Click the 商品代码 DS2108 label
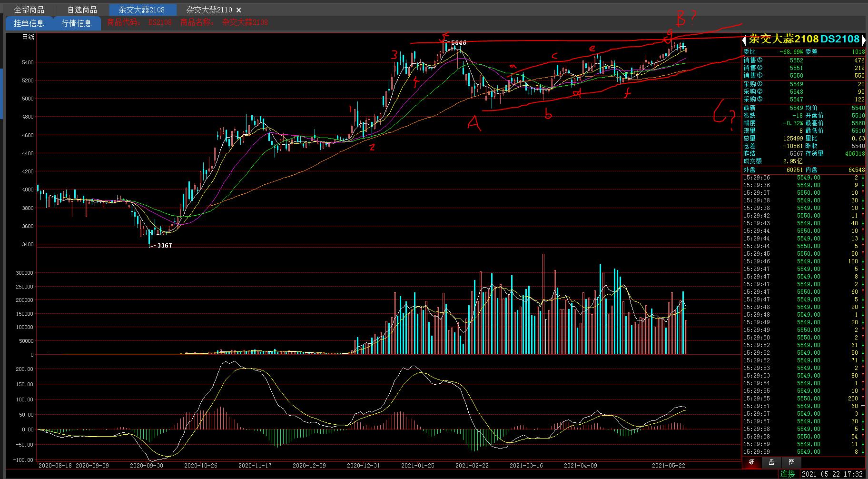Screen dimensions: 868x479 coord(139,22)
